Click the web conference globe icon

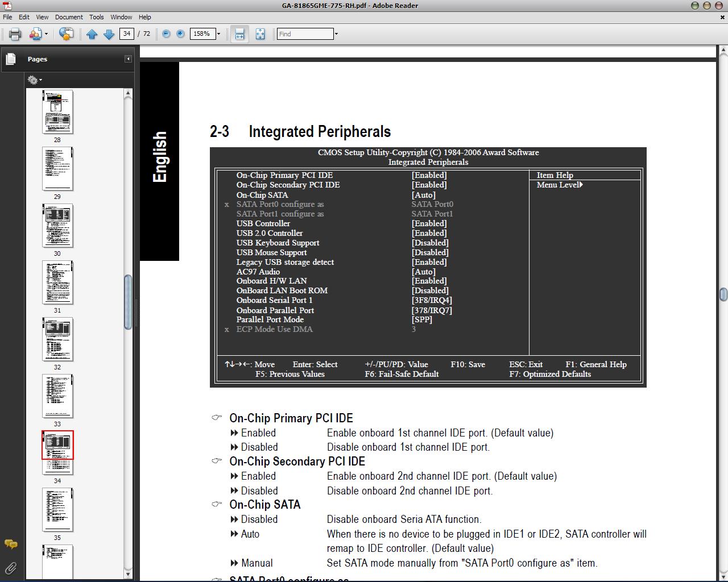pyautogui.click(x=66, y=34)
